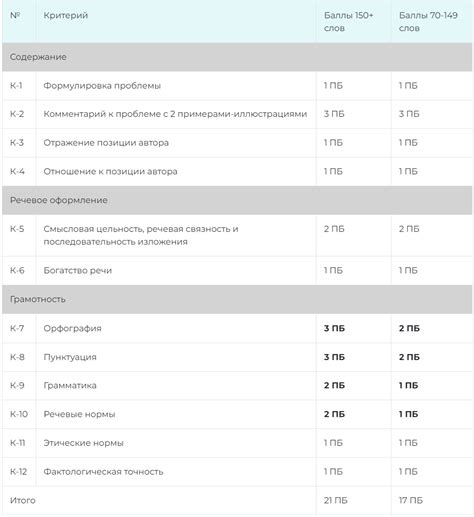The height and width of the screenshot is (517, 474).
Task: Select the Речевое оформление section row
Action: (x=237, y=200)
